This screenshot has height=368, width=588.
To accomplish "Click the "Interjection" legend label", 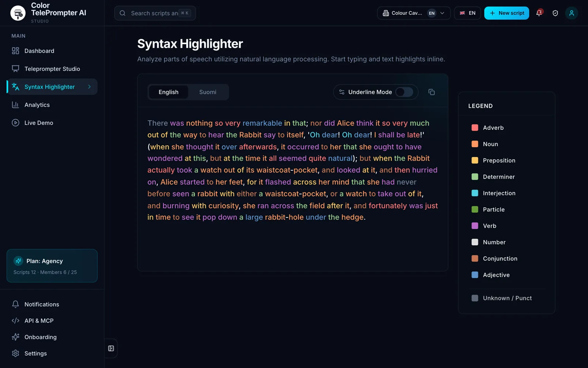I will click(499, 193).
